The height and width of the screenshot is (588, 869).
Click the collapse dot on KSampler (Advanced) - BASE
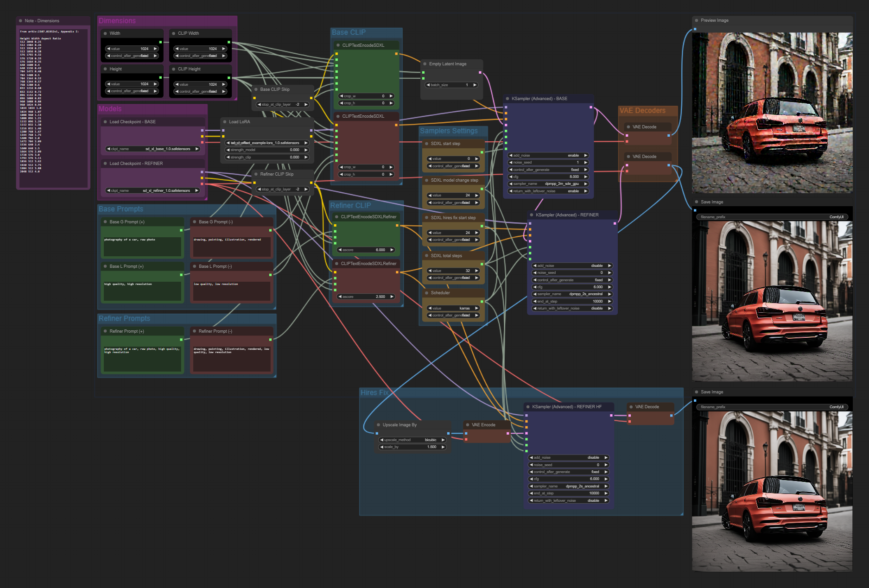click(507, 99)
